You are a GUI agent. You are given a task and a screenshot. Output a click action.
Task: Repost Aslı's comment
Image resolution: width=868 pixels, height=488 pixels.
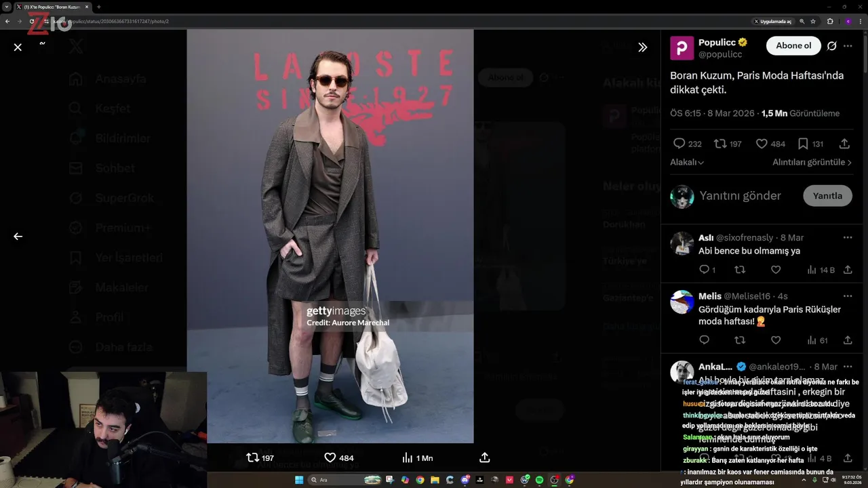point(740,270)
